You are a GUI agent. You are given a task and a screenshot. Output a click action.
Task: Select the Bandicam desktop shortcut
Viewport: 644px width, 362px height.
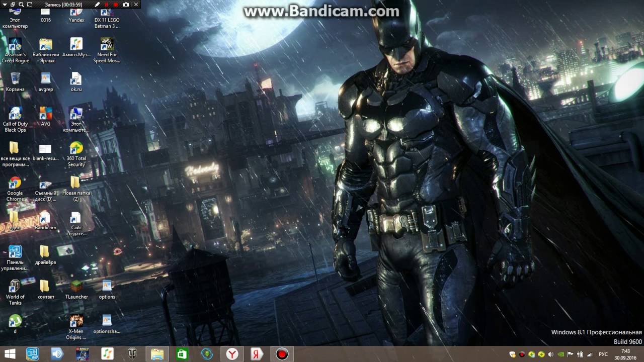(46, 220)
